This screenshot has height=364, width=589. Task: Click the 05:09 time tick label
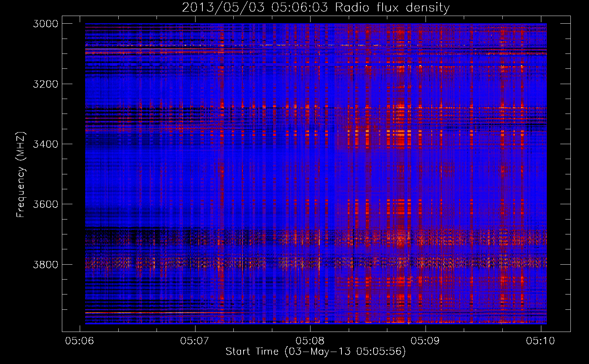(425, 341)
